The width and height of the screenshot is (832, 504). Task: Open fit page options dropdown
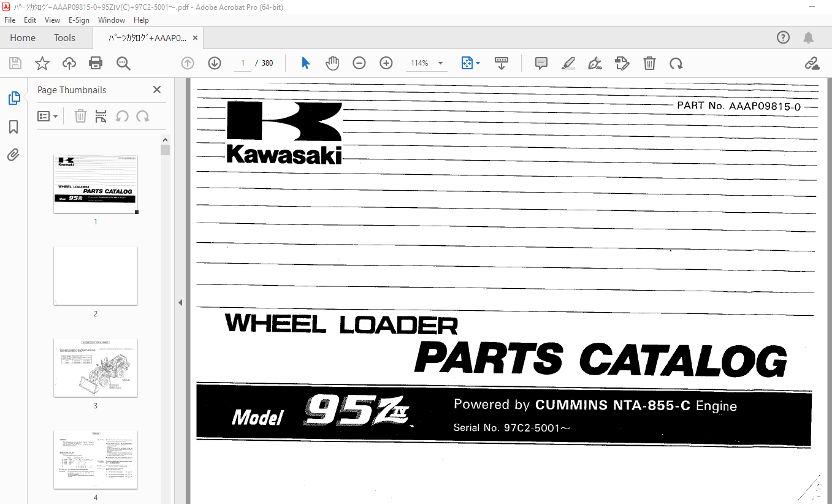click(x=471, y=63)
